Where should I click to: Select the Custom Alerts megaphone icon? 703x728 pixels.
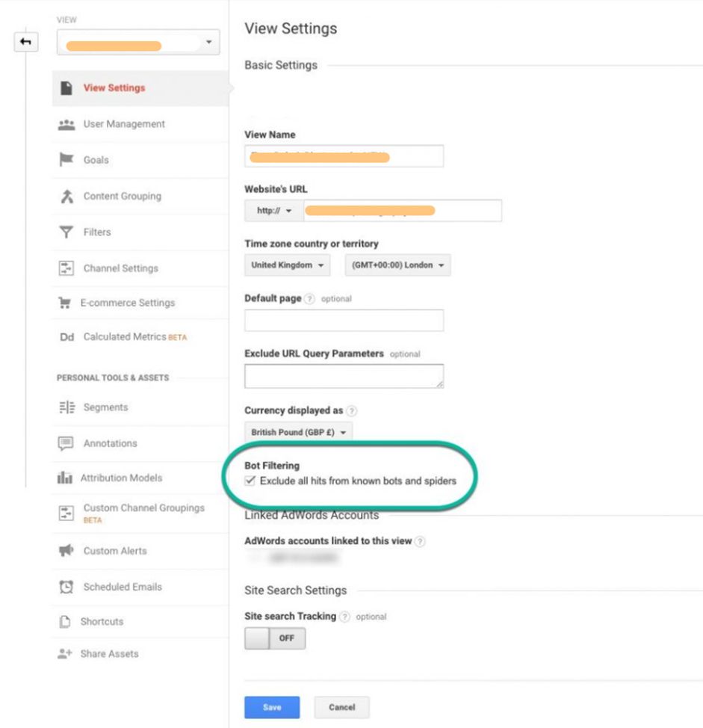point(67,552)
